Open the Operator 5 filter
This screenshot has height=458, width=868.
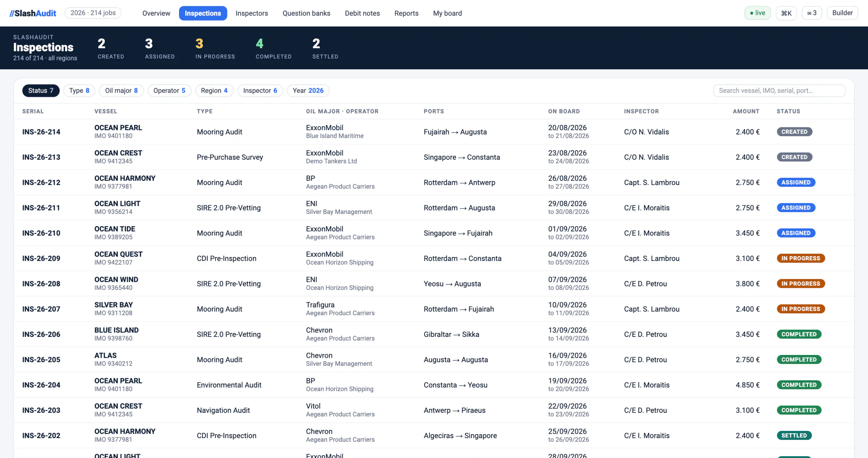(x=169, y=91)
